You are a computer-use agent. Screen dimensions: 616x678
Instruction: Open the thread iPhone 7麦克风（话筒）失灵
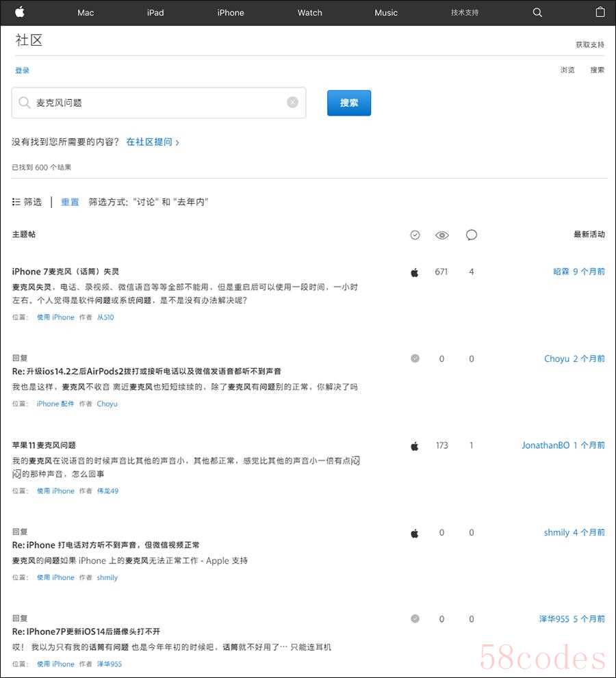point(65,272)
